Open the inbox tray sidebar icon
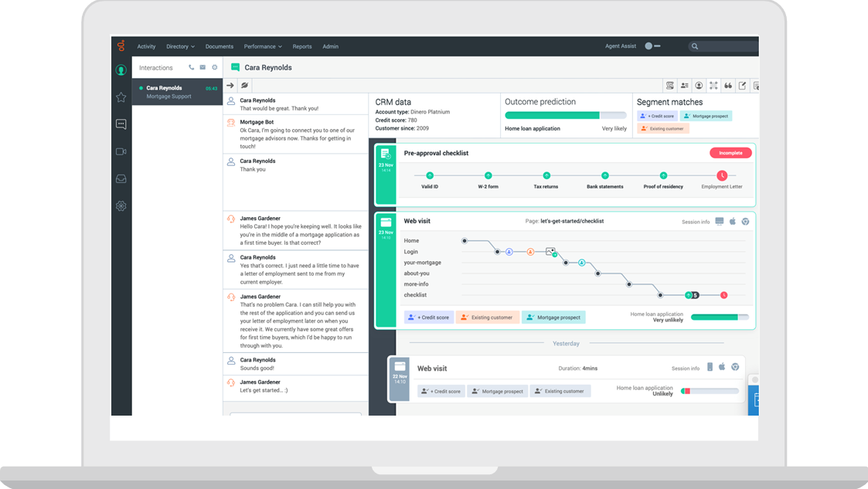868x489 pixels. 121,178
